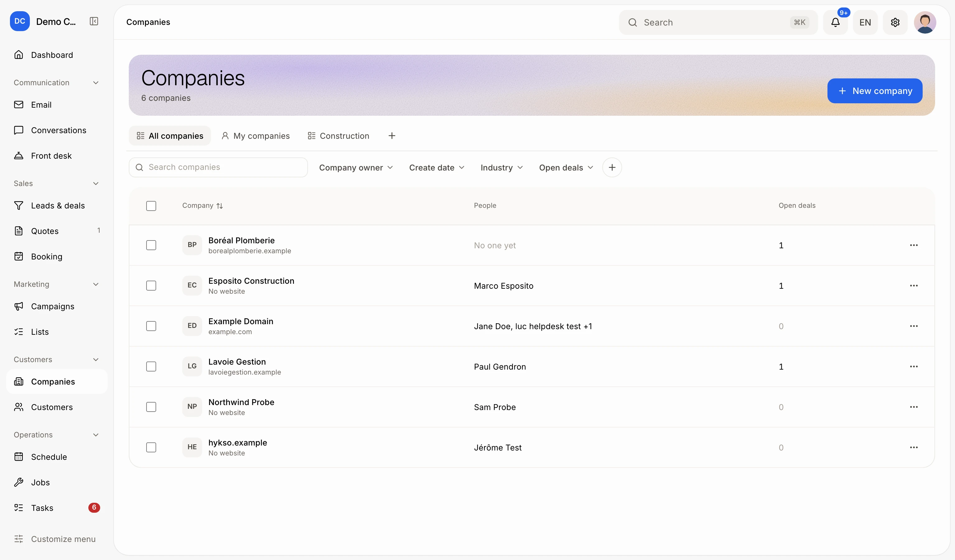955x560 pixels.
Task: Toggle the select-all companies checkbox
Action: [x=151, y=206]
